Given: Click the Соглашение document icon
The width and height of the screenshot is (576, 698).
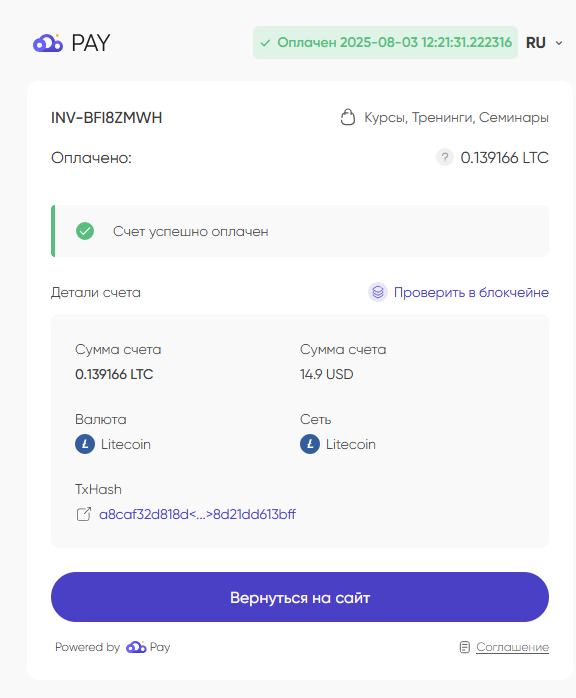Looking at the screenshot, I should tap(464, 647).
